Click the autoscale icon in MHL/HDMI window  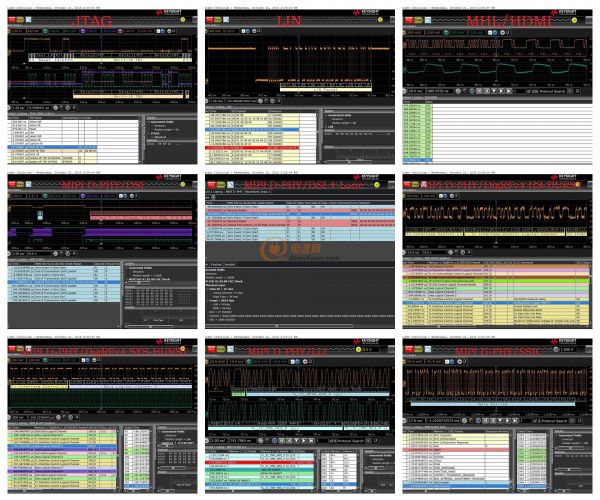pyautogui.click(x=428, y=21)
